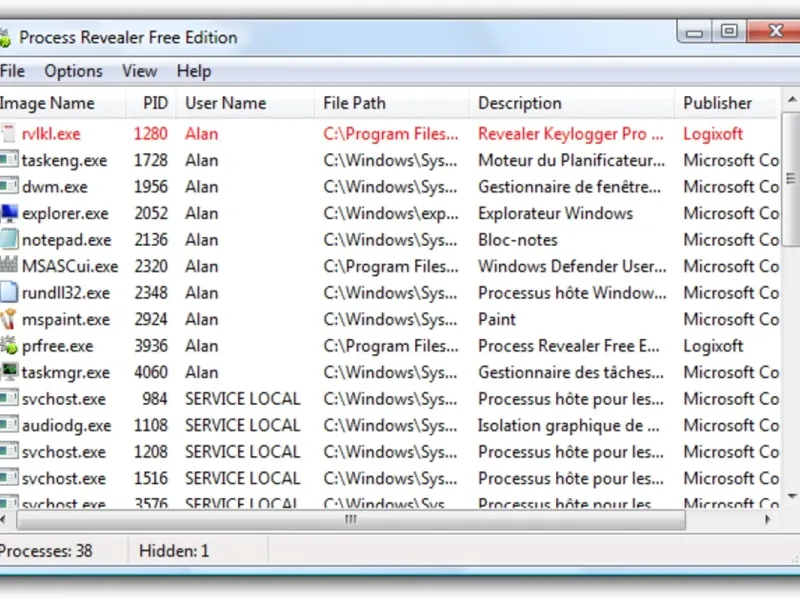This screenshot has height=600, width=800.
Task: Click the rvlkl.exe process icon
Action: 9,133
